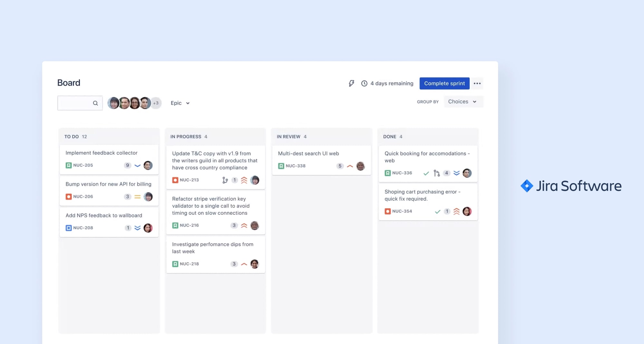The image size is (644, 344).
Task: Click the green checkmark on NUC-354
Action: click(x=437, y=211)
